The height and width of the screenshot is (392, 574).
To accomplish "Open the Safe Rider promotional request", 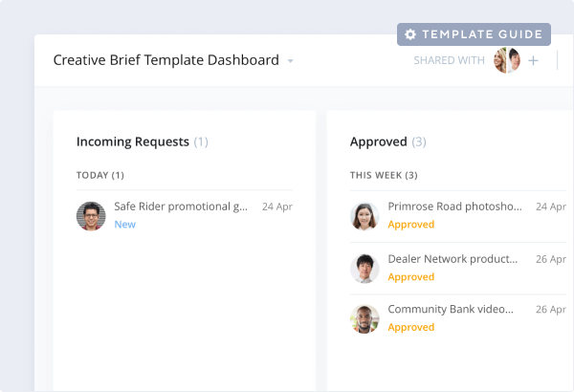I will point(181,207).
